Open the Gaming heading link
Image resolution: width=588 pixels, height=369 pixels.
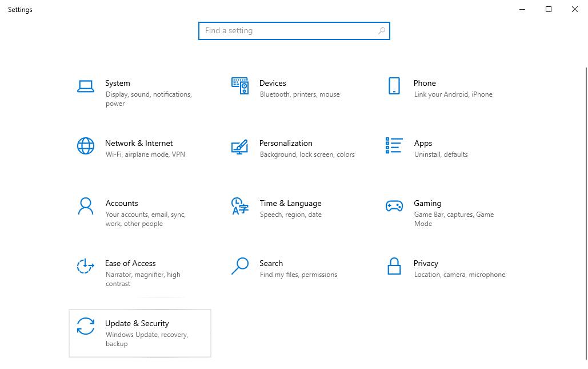tap(427, 203)
